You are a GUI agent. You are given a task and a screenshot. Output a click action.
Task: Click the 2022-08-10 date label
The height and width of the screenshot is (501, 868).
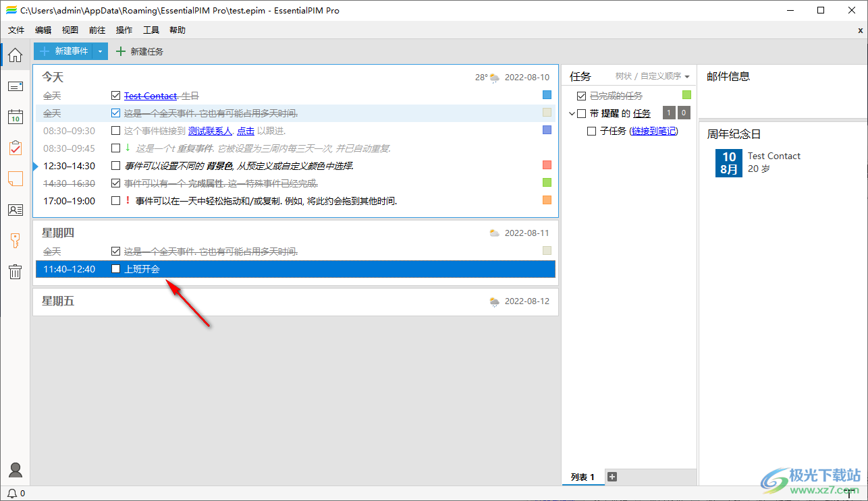click(527, 78)
